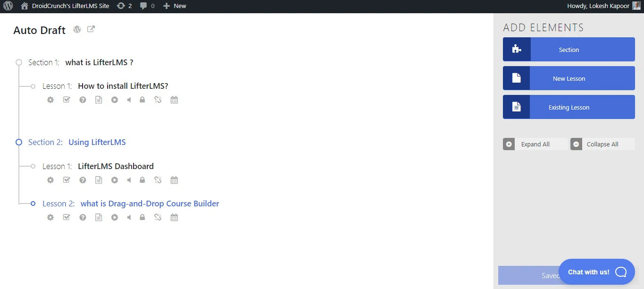Click audio speaker icon under How to install LifterLMS?
644x289 pixels.
129,100
